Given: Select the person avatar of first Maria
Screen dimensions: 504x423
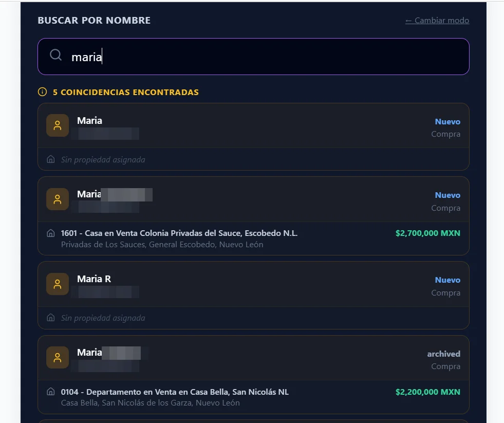Looking at the screenshot, I should [x=58, y=125].
